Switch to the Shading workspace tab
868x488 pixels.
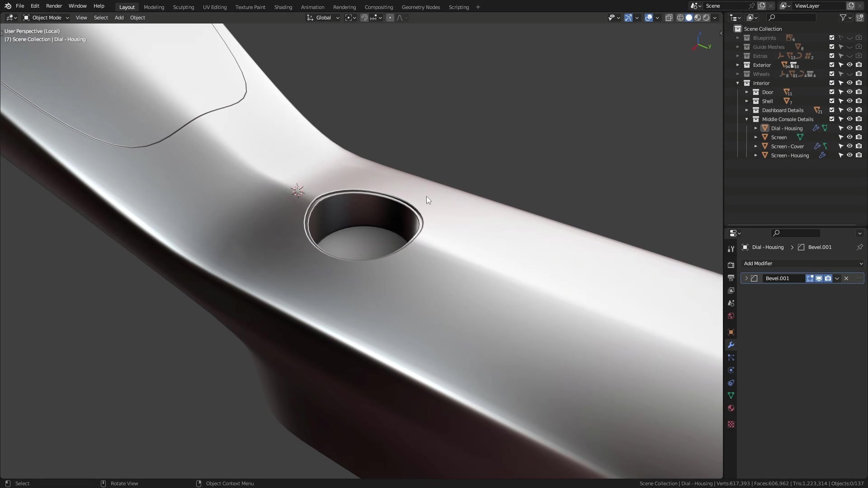283,7
